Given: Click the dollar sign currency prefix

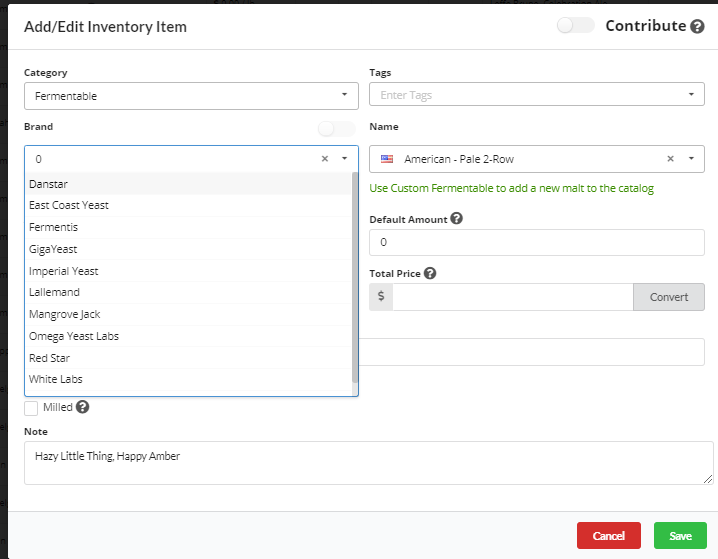Looking at the screenshot, I should (x=381, y=296).
